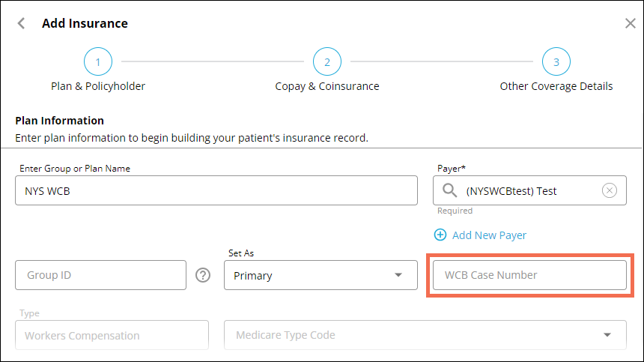Open the Other Coverage Details step label
644x362 pixels.
[556, 86]
